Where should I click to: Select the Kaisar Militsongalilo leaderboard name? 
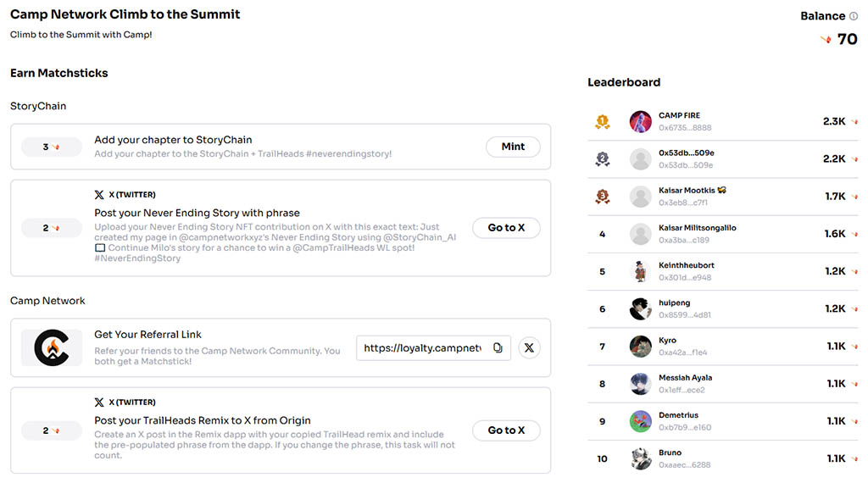coord(698,227)
